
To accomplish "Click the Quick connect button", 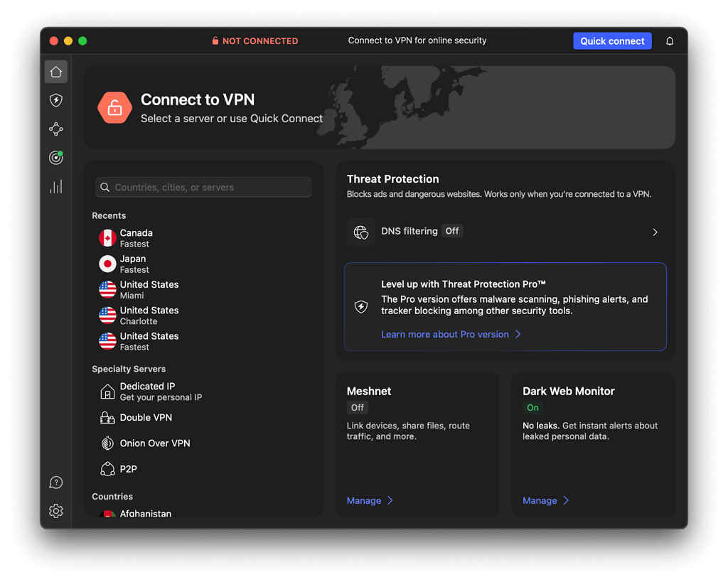I will pyautogui.click(x=612, y=41).
